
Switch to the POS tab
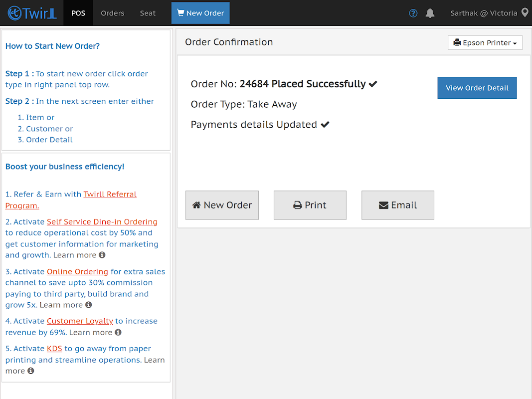pyautogui.click(x=78, y=13)
